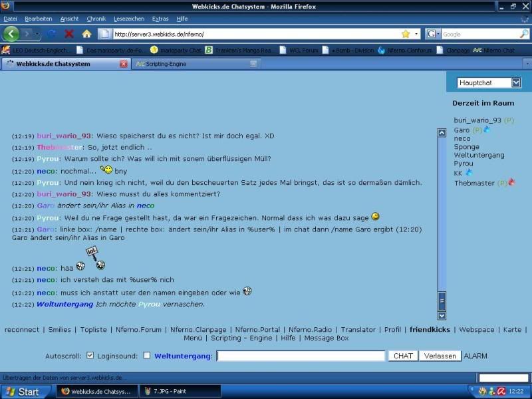Click the green browser back arrow
Viewport: 532px width, 399px height.
[11, 34]
